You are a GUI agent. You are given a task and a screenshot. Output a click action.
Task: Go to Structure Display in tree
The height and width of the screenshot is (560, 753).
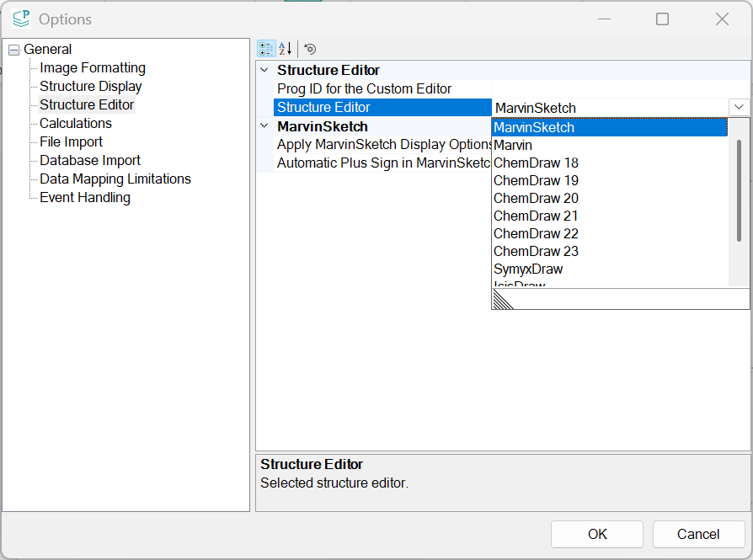[x=91, y=87]
